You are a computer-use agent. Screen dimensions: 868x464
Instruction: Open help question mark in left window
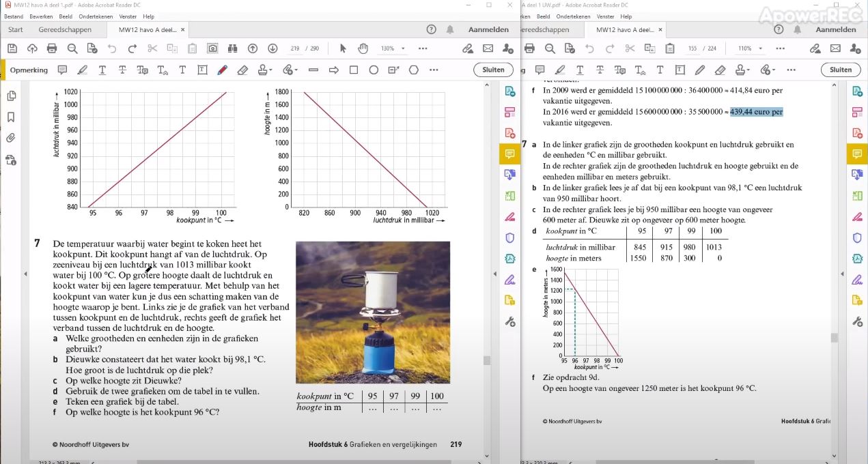click(x=431, y=30)
